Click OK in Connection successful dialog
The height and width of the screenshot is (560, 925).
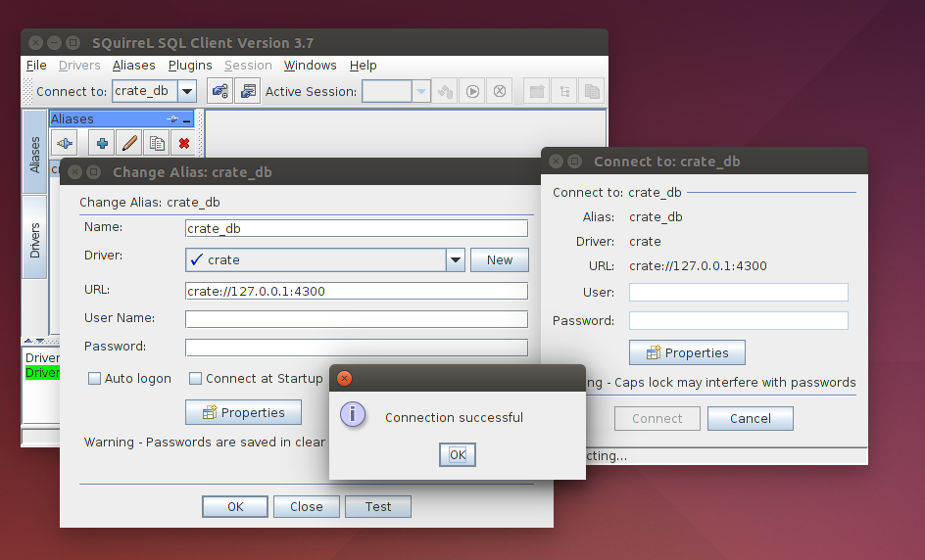coord(458,454)
